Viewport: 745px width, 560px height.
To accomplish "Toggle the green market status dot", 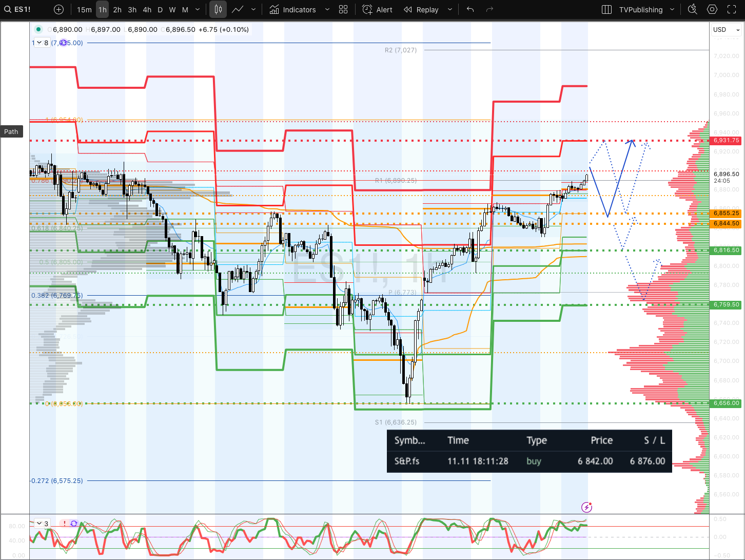I will point(38,29).
